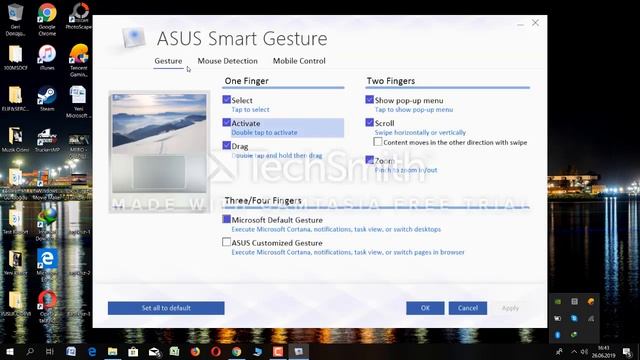Click the touchpad preview image
Viewport: 640px width, 360px height.
(x=159, y=152)
